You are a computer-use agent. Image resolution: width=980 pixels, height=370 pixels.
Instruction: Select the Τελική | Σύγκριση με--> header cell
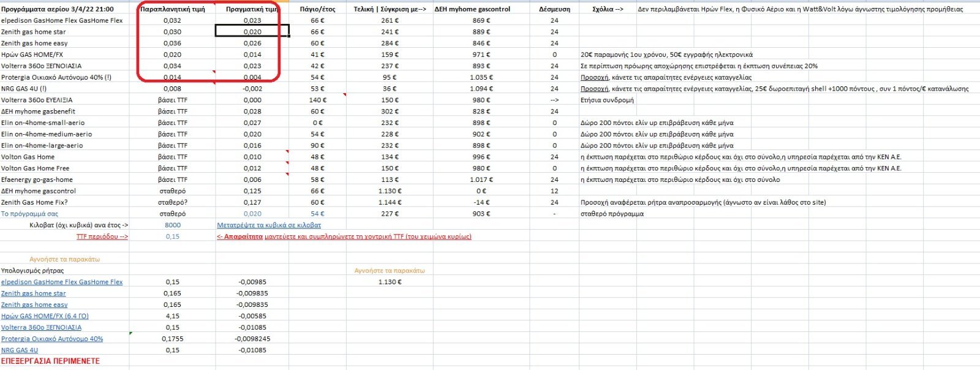click(x=390, y=9)
